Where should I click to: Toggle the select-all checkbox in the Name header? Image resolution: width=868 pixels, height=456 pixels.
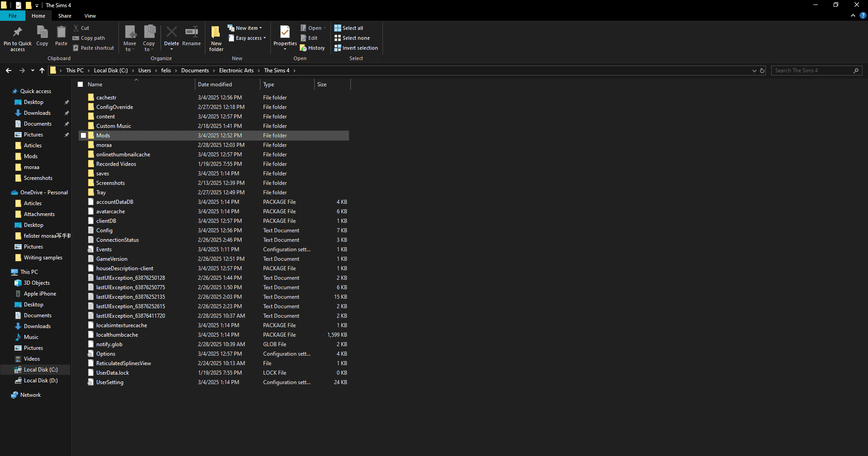click(x=80, y=85)
